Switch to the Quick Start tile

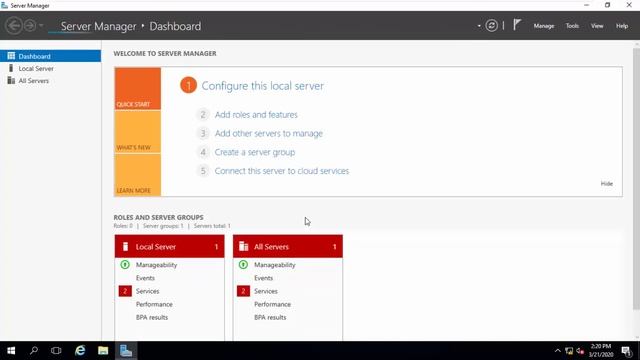[138, 89]
